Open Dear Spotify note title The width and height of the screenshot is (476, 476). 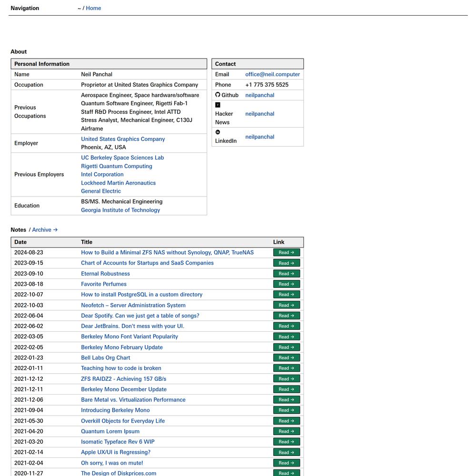click(x=140, y=316)
